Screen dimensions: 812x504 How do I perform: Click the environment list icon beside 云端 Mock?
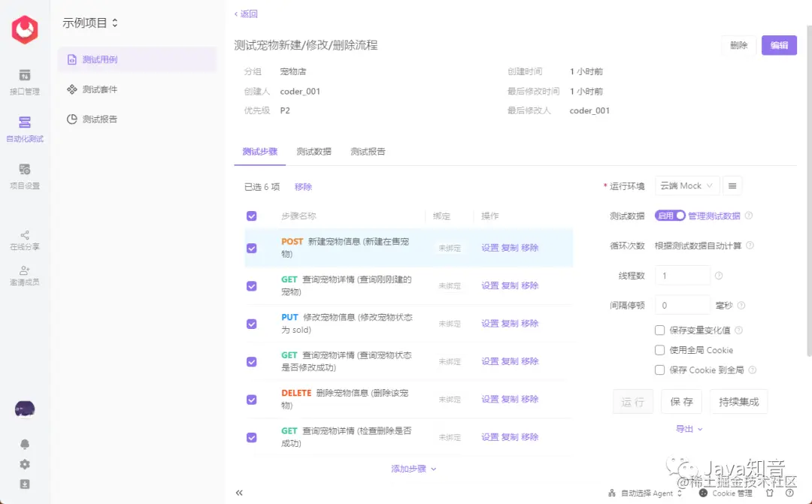pos(732,185)
